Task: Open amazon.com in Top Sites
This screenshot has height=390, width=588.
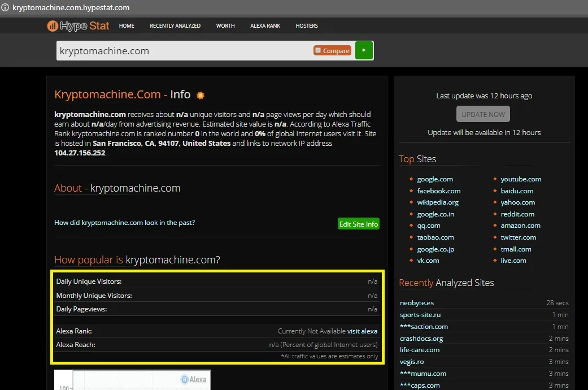Action: [x=520, y=226]
